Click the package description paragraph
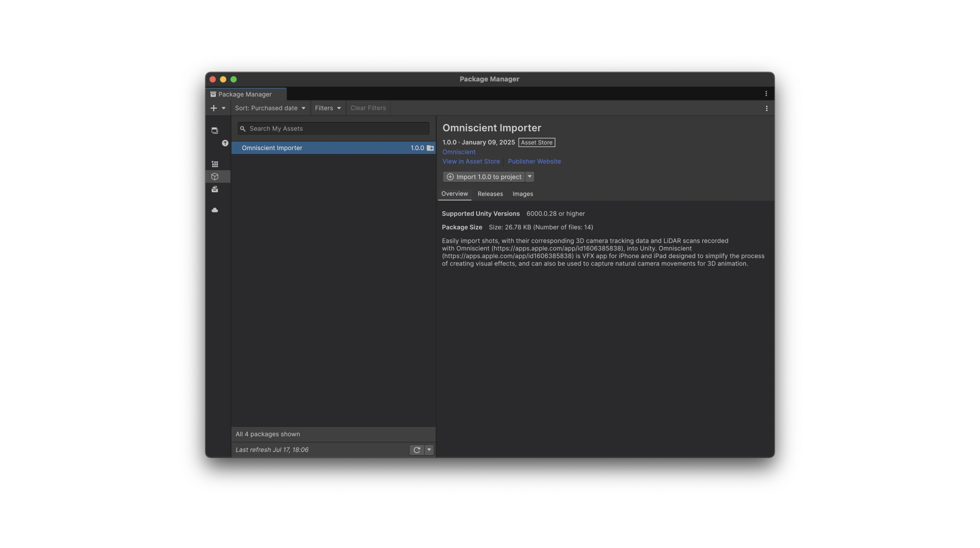Screen dimensions: 980x548 [603, 252]
